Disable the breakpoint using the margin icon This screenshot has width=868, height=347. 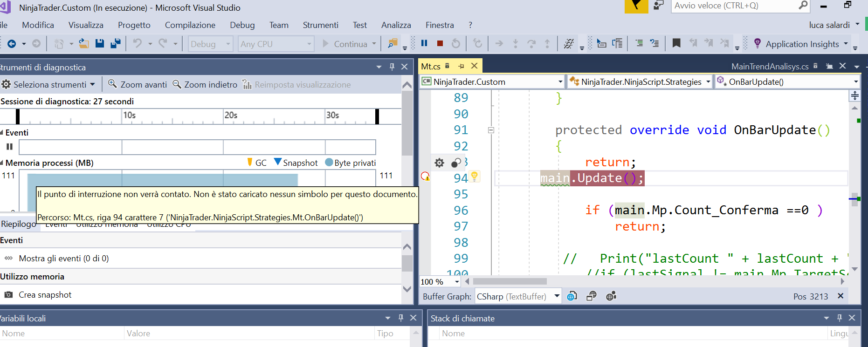(x=456, y=163)
